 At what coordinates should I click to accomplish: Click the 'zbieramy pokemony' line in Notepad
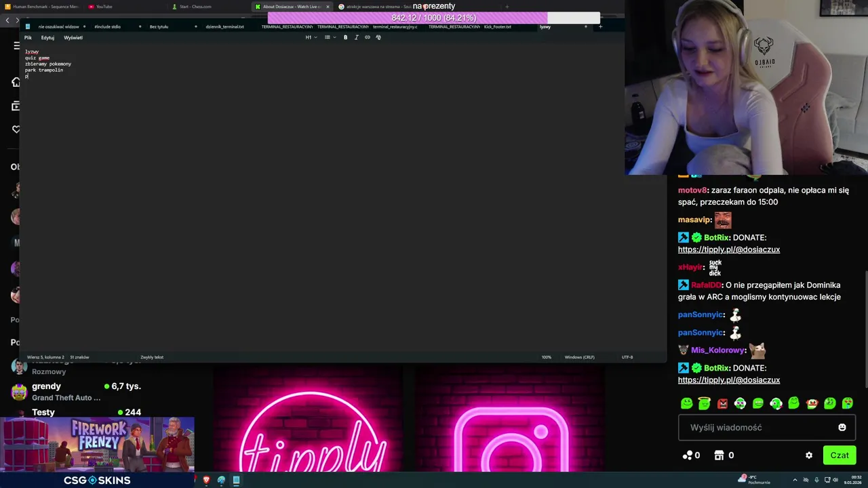(48, 64)
